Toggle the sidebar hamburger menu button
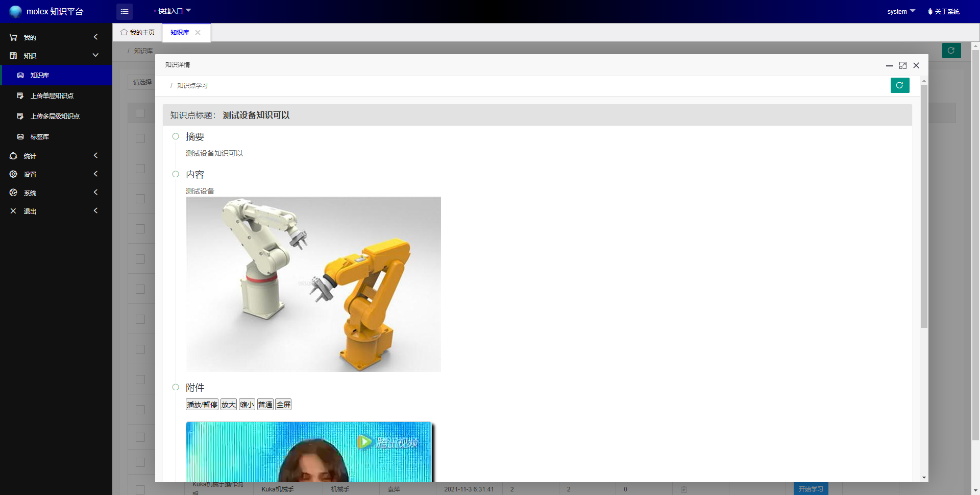Screen dimensions: 980x495 [125, 11]
